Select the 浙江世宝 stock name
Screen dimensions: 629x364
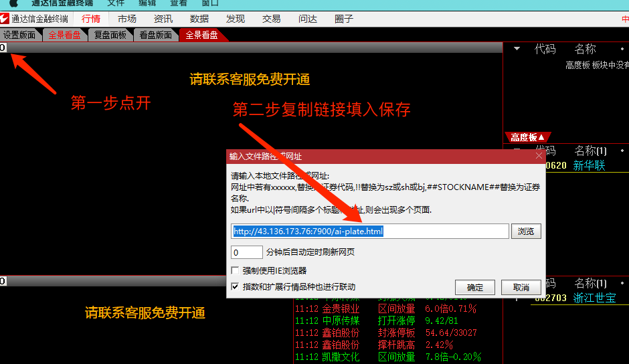coord(594,298)
